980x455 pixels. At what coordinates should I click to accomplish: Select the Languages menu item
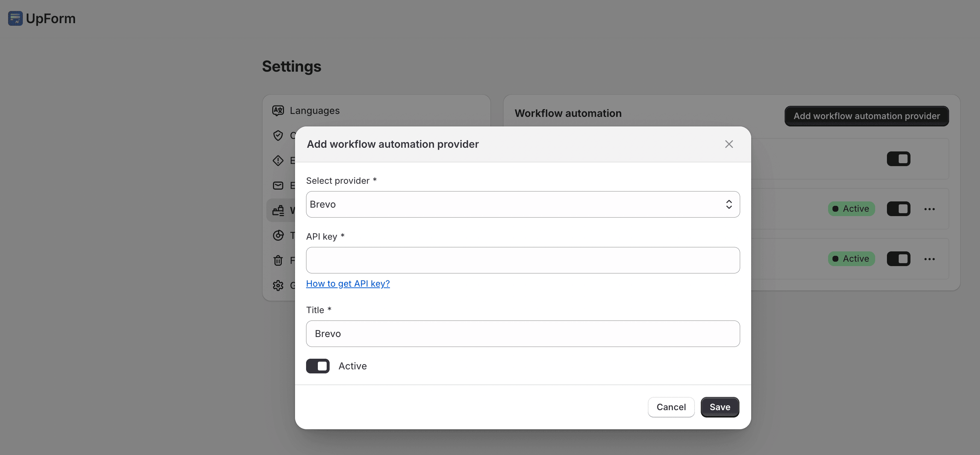pos(314,111)
